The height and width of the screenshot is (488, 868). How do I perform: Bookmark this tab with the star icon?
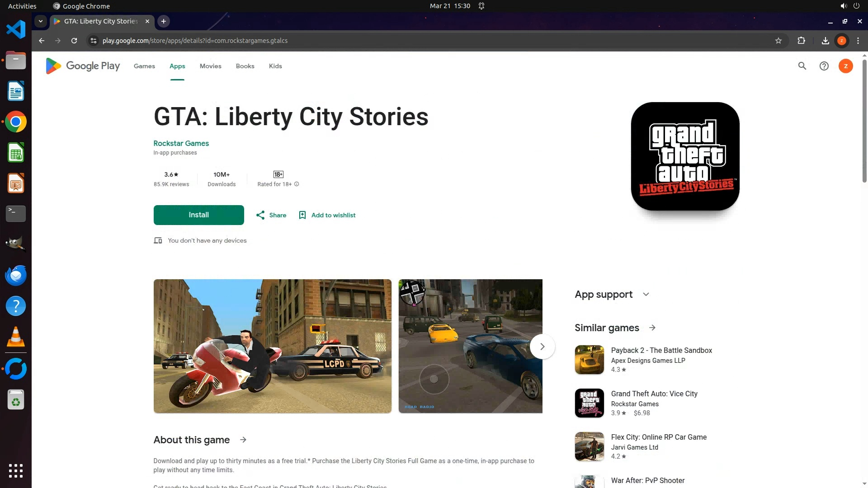tap(778, 41)
